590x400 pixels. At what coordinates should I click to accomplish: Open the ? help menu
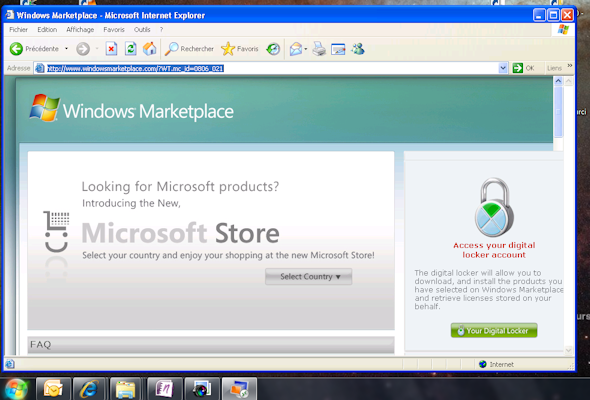pos(161,29)
